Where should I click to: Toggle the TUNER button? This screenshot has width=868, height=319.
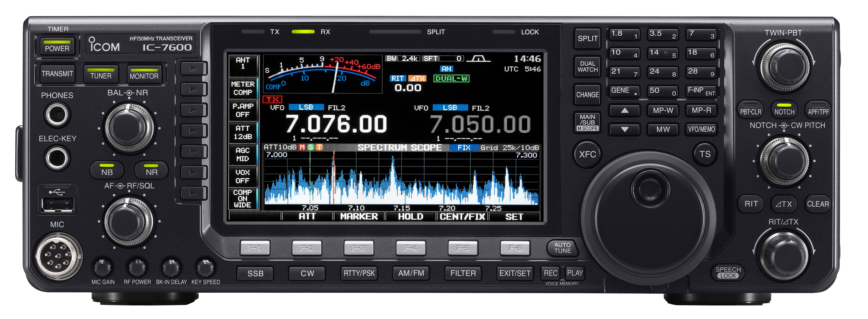[x=101, y=74]
